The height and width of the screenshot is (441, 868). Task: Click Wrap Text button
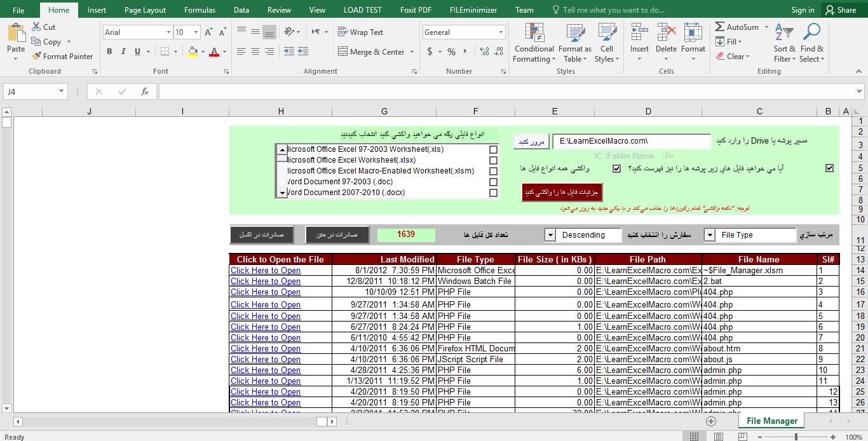[x=360, y=32]
